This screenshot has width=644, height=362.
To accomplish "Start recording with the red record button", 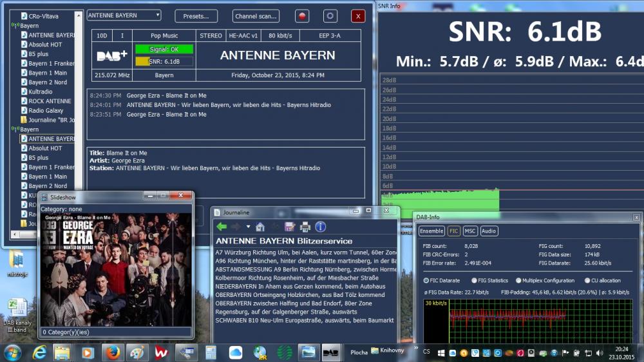I will [x=302, y=16].
